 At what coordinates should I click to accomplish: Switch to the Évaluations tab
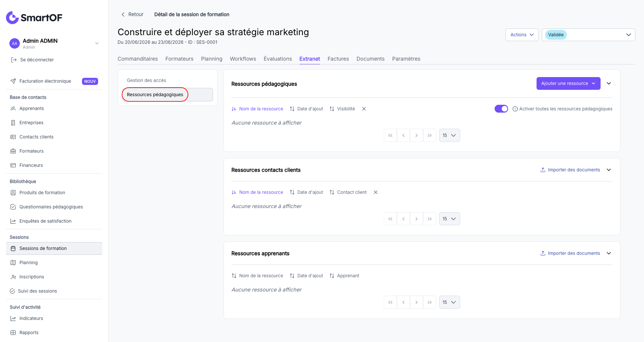click(x=278, y=59)
